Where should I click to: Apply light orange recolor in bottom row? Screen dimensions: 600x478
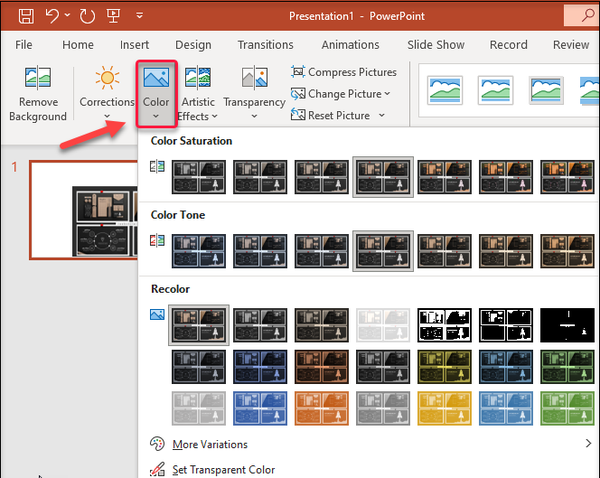pyautogui.click(x=321, y=408)
